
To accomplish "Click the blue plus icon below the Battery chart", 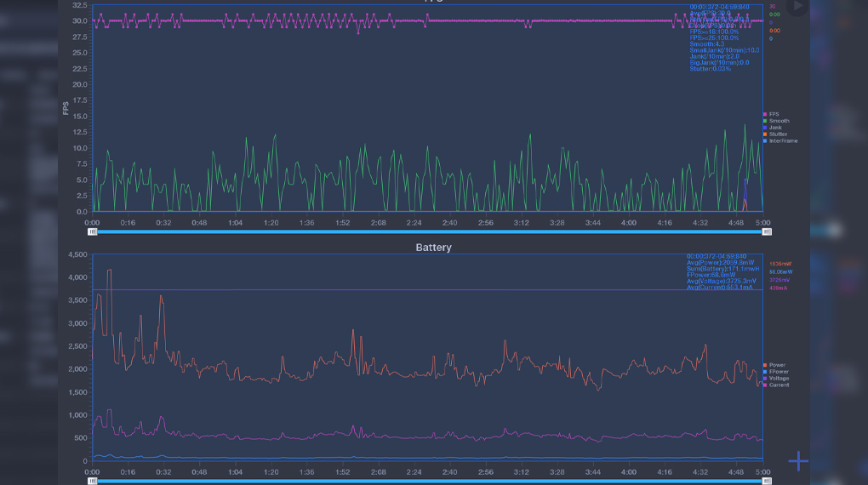I will pyautogui.click(x=798, y=460).
